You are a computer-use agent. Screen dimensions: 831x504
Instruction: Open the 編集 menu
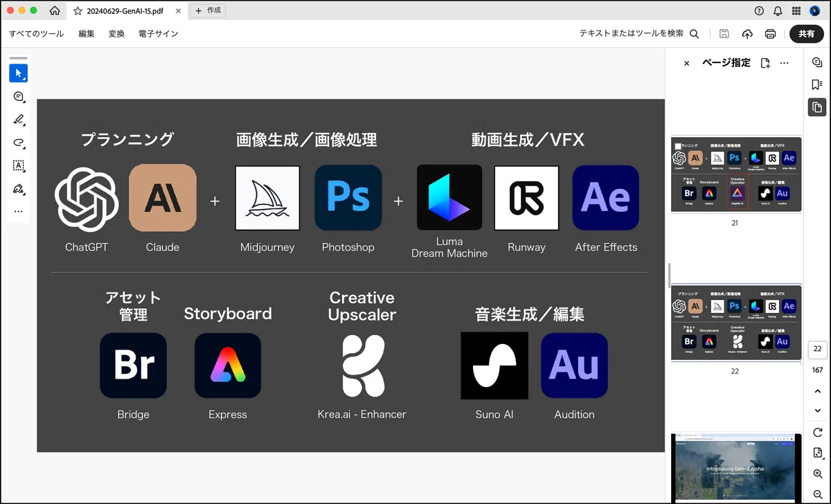[x=87, y=34]
